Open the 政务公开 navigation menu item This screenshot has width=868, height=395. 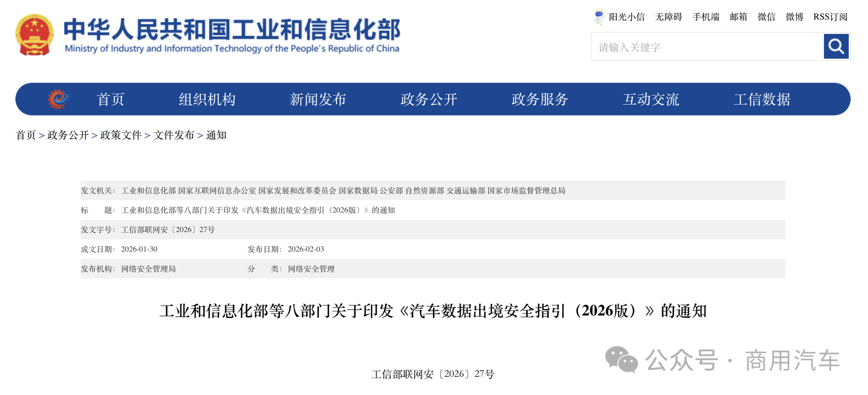click(429, 99)
